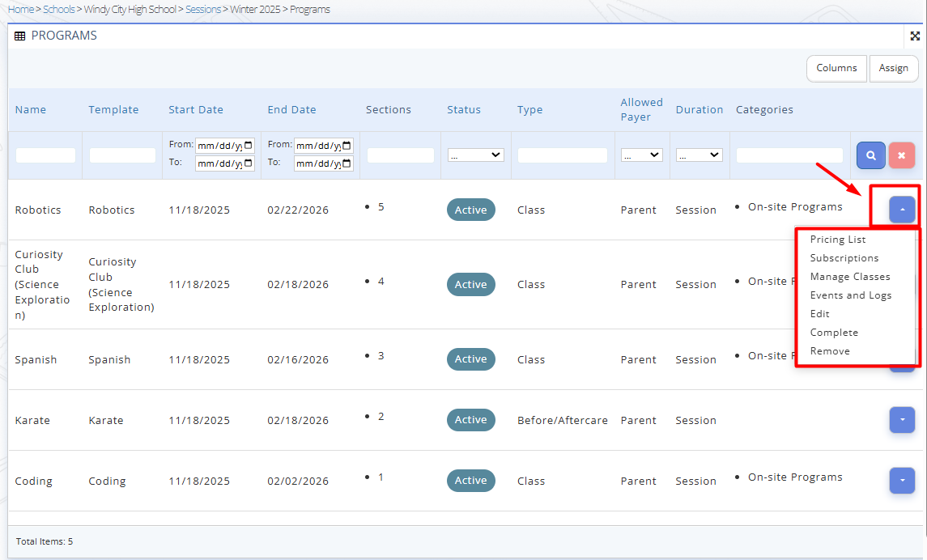Click the Name filter text field
Image resolution: width=927 pixels, height=560 pixels.
pos(45,155)
